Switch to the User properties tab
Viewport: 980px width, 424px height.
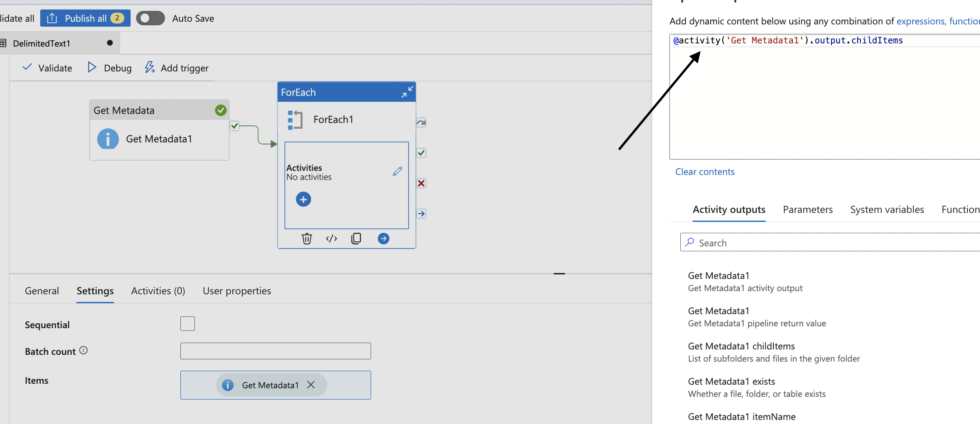[236, 291]
